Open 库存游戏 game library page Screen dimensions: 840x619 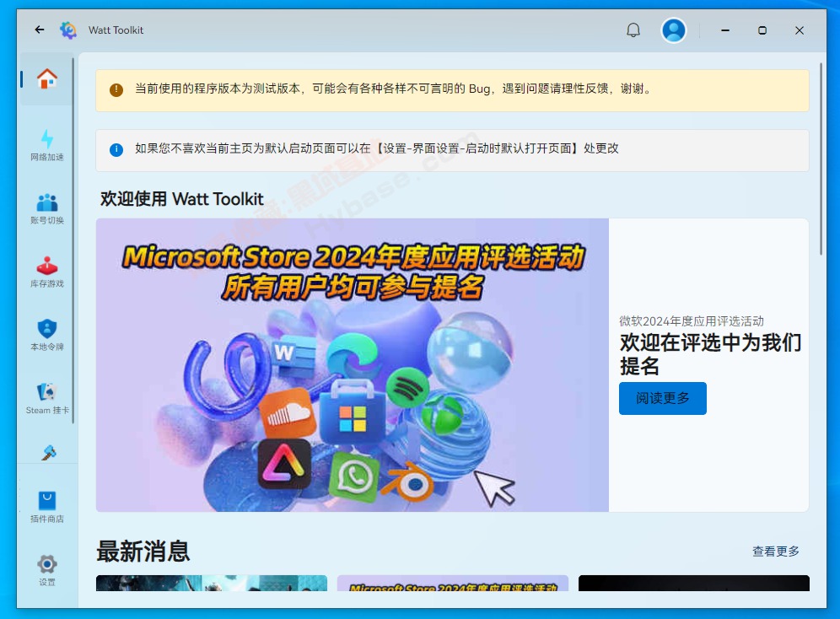coord(47,272)
